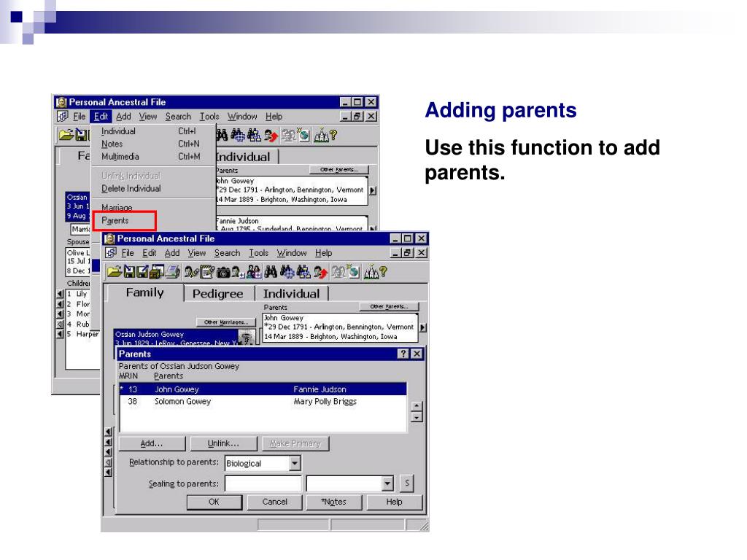Click the Multimedia camera icon
This screenshot has width=747, height=560.
click(x=223, y=273)
